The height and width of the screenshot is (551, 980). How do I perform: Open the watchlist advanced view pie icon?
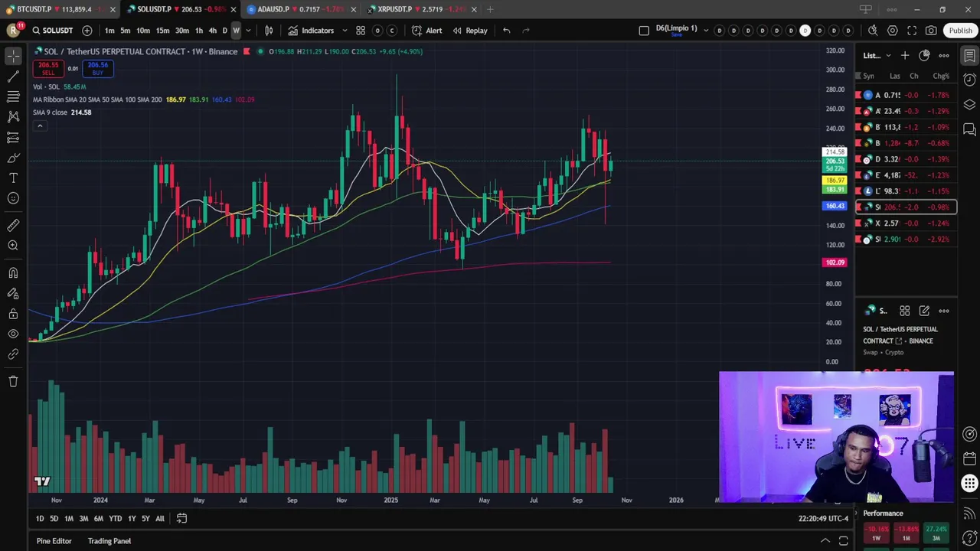pyautogui.click(x=924, y=56)
